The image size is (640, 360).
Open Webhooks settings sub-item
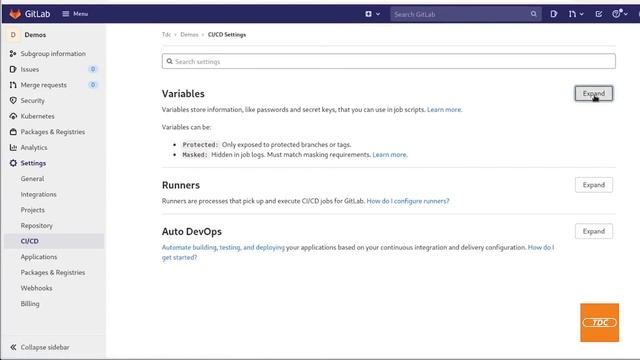(x=36, y=288)
